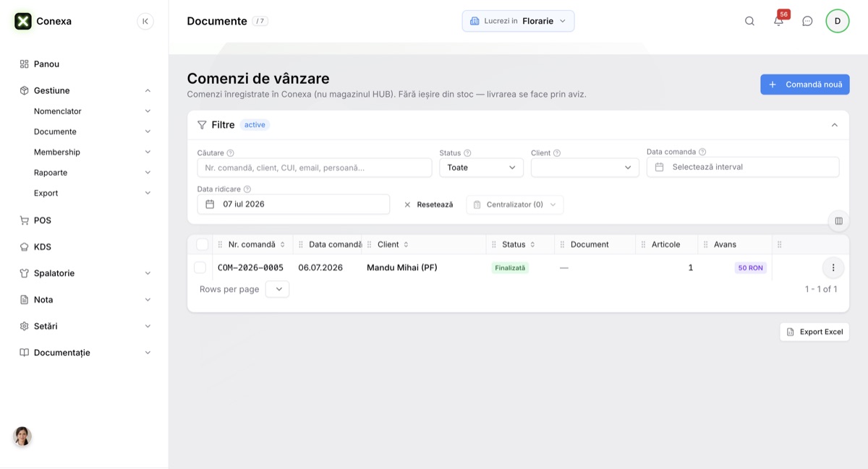The width and height of the screenshot is (868, 469).
Task: Click the Spalatorie shirt icon
Action: 24,273
